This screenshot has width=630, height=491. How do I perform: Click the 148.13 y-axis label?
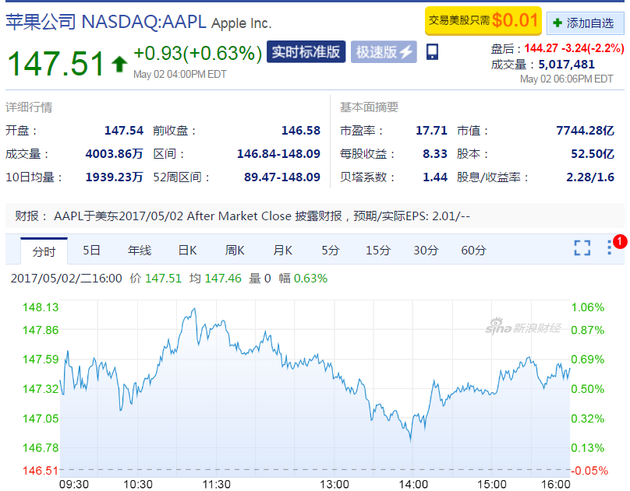tap(40, 307)
